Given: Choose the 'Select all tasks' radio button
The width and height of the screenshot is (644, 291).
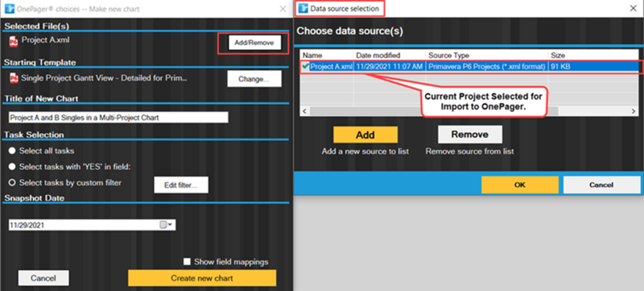Looking at the screenshot, I should click(12, 151).
